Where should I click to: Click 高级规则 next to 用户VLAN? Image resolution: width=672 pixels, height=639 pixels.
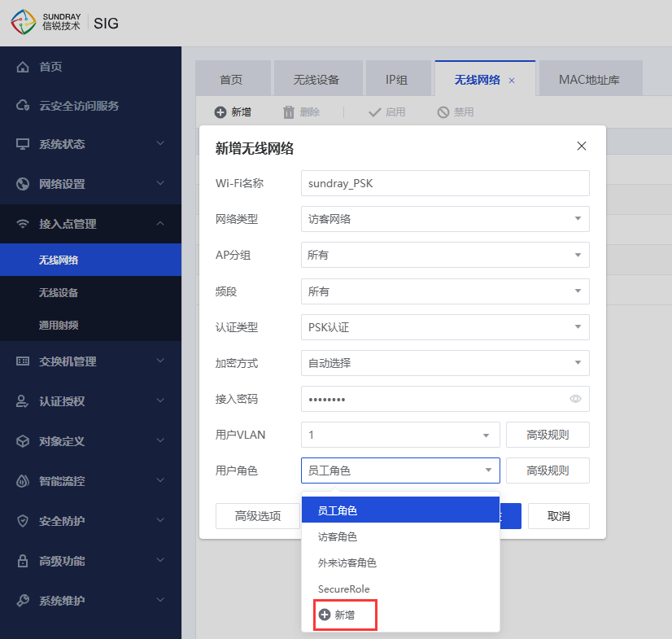548,435
